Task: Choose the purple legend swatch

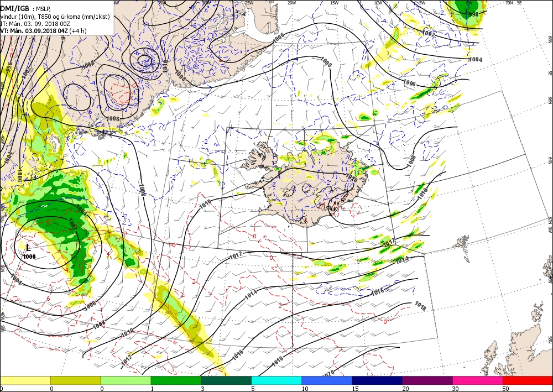Action: coord(427,381)
